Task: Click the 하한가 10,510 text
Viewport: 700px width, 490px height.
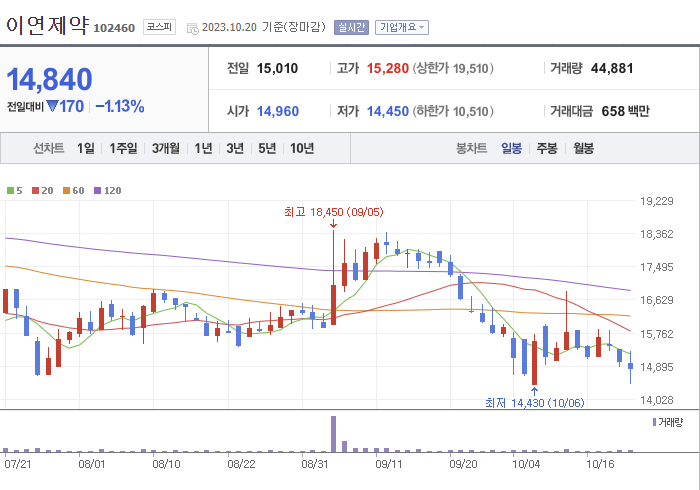Action: (453, 111)
